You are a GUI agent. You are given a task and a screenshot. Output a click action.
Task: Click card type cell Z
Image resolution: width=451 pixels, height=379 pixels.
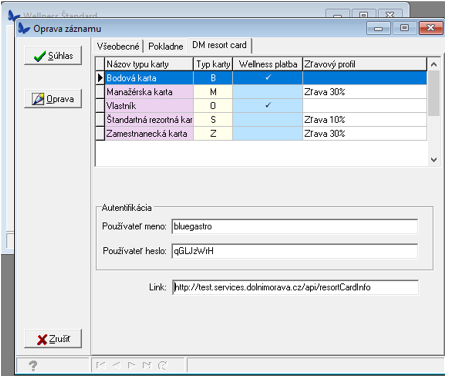click(213, 134)
